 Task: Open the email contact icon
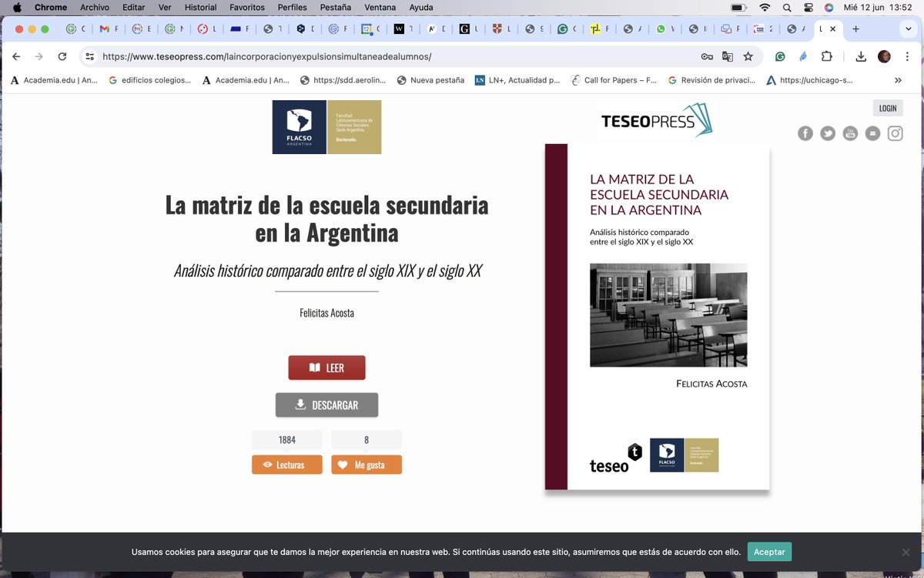pos(872,133)
